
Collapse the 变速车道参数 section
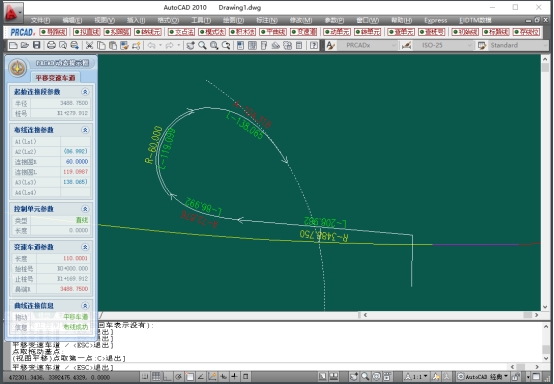[x=85, y=247]
